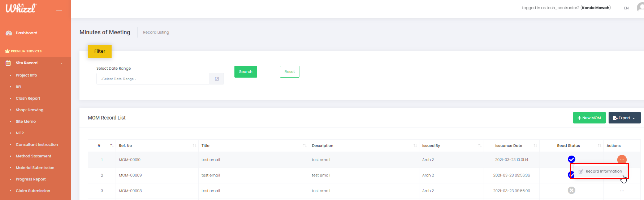
Task: Select Record Information from context menu
Action: click(x=603, y=171)
